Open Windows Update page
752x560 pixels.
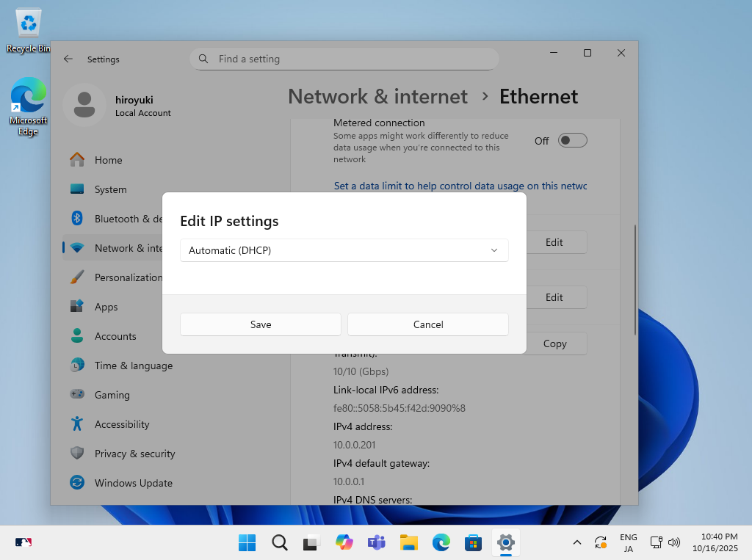(x=133, y=483)
